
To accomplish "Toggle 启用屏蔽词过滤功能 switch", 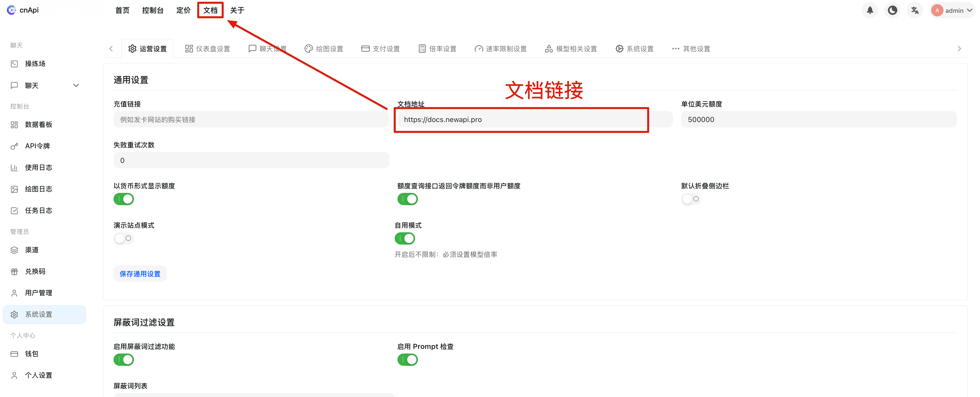I will point(124,359).
